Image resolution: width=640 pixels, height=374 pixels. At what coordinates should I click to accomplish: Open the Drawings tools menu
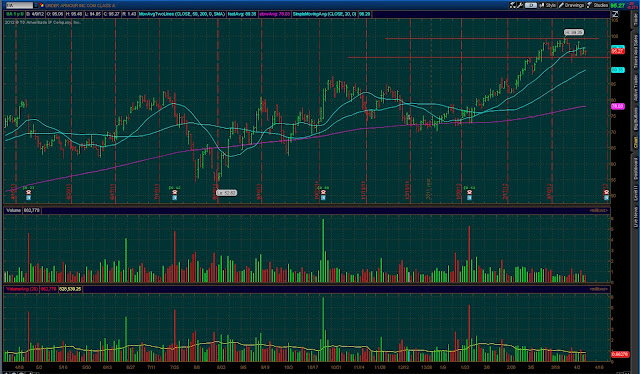571,5
